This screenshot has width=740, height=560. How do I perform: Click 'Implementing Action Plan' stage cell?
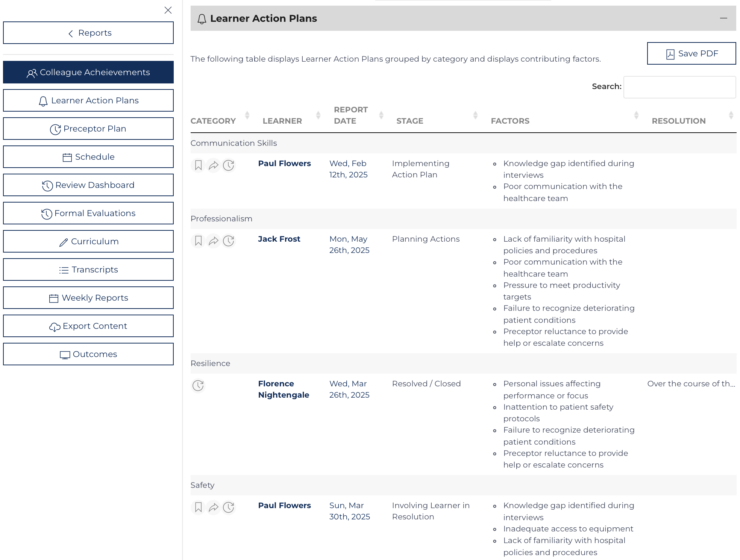420,169
